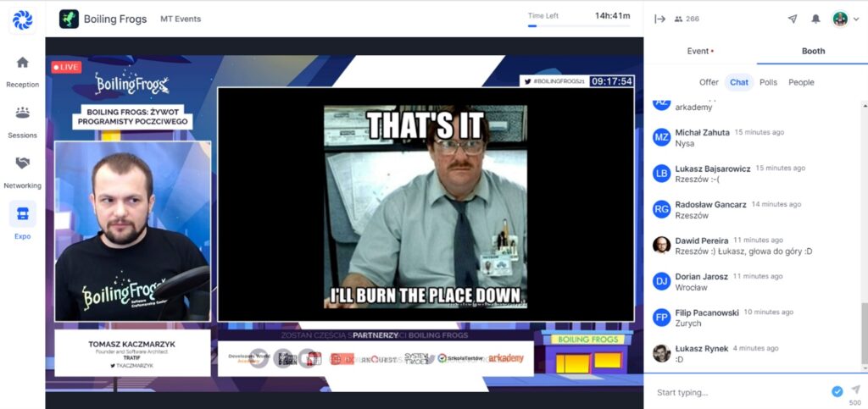Click the message 'Nysa'

tap(684, 144)
